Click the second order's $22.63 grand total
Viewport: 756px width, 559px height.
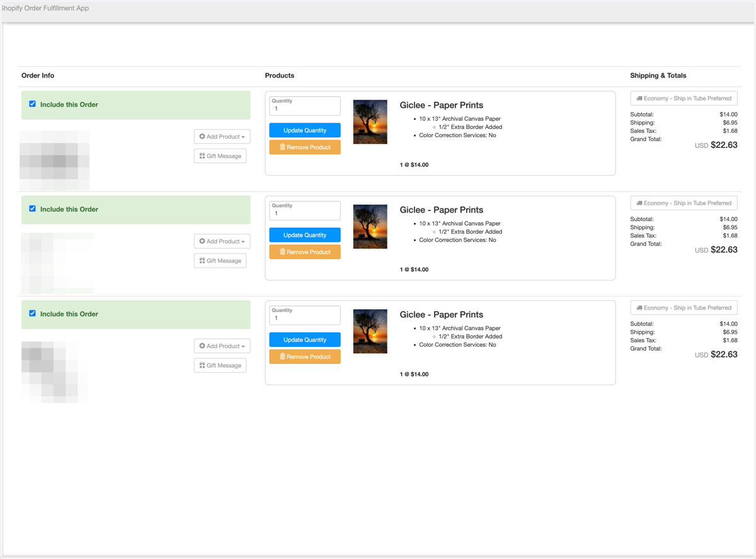pyautogui.click(x=724, y=249)
